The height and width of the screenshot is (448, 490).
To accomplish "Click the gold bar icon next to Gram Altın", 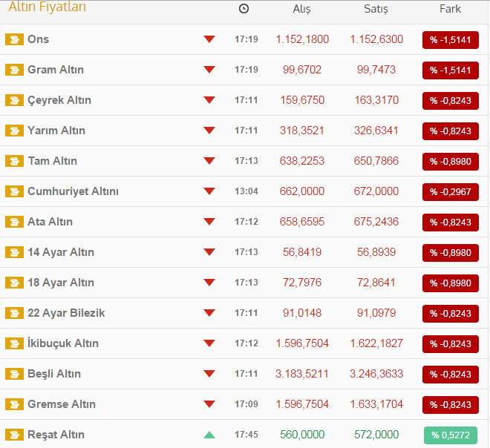I will [14, 70].
